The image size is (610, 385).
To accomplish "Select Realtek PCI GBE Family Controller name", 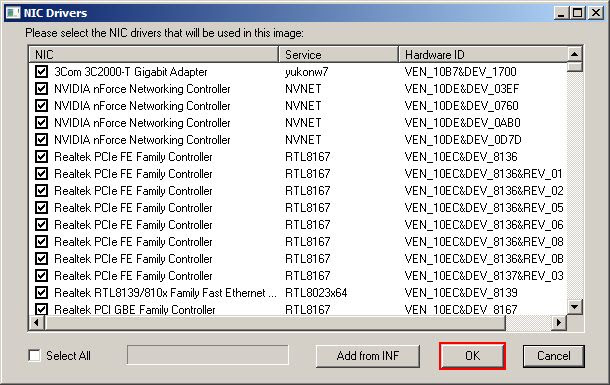I will tap(135, 310).
